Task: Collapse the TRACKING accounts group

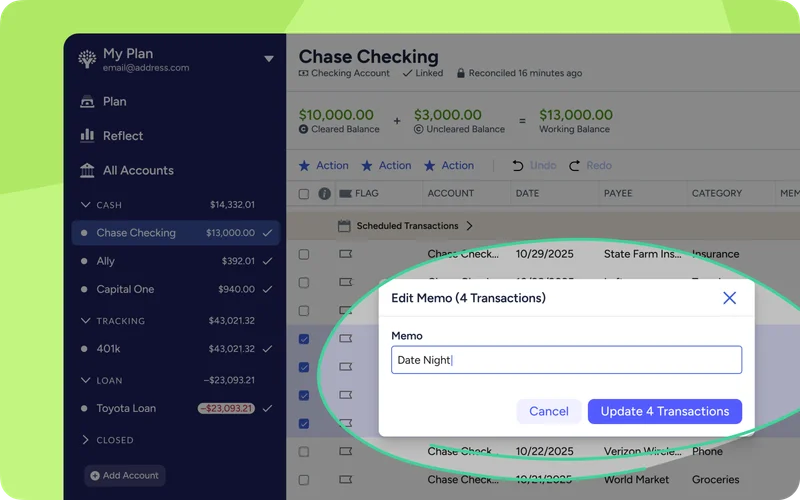Action: point(85,320)
